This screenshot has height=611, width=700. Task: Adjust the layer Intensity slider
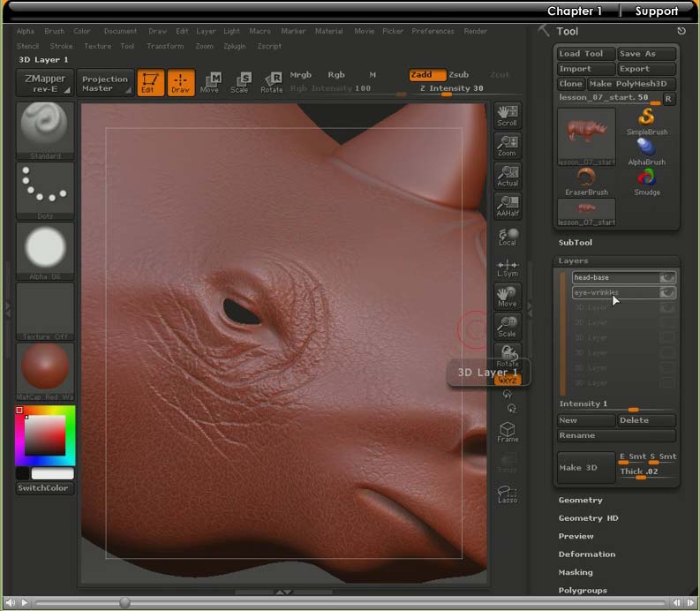pos(616,404)
